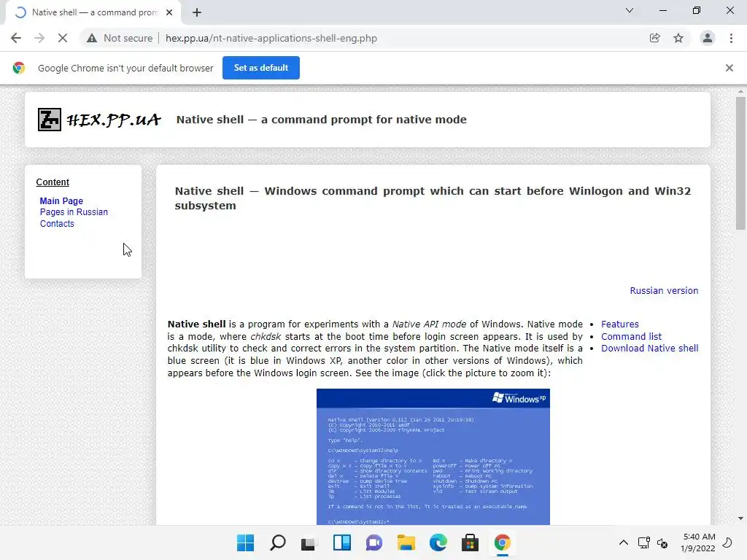This screenshot has height=560, width=747.
Task: Click the Chrome logo in the notification bar
Action: 19,68
